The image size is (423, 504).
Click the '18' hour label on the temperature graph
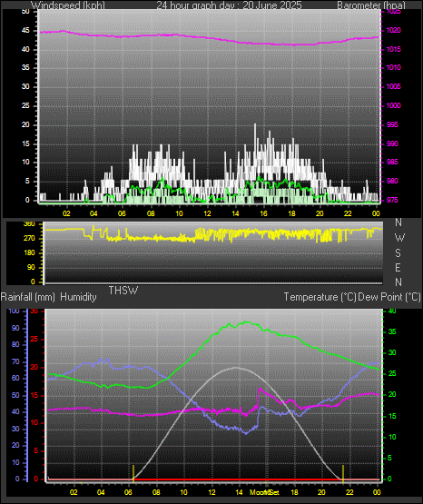pos(294,492)
